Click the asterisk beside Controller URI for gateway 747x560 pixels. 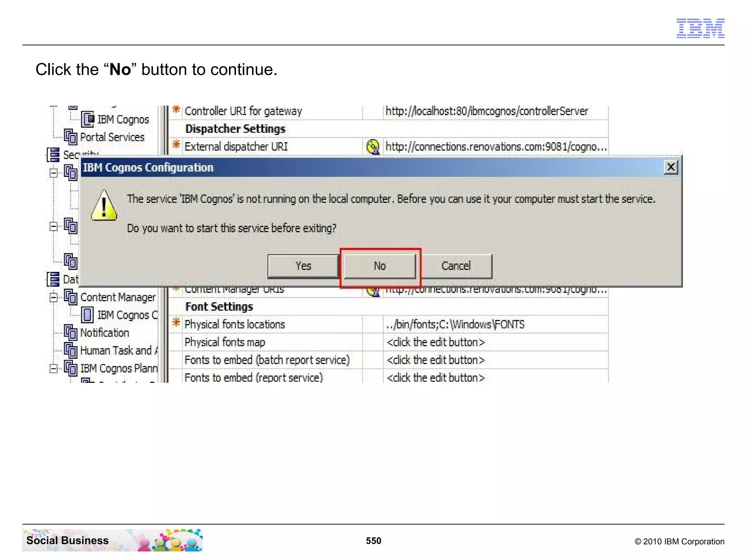coord(176,109)
